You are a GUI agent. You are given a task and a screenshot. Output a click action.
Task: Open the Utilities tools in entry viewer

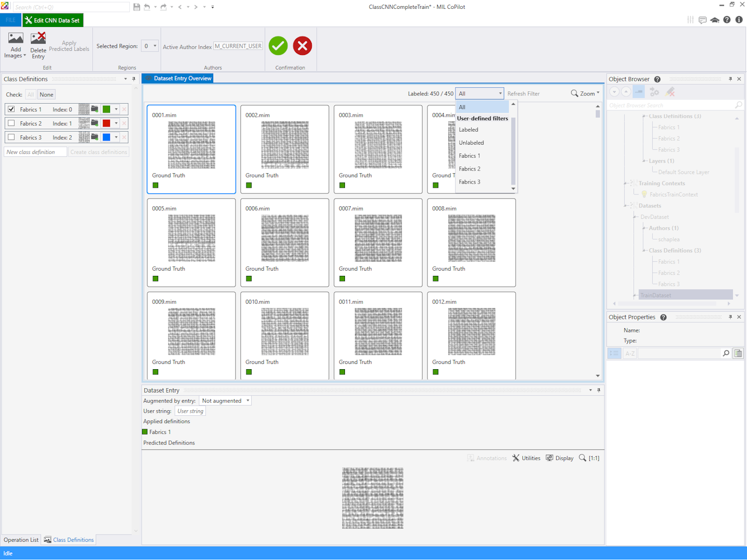(x=526, y=458)
